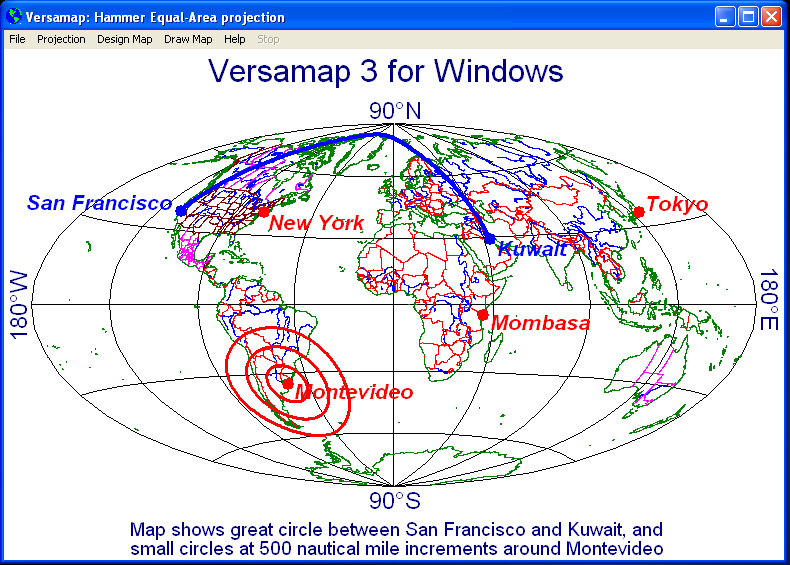Click the 'Tokyo' label
The image size is (790, 565).
click(677, 204)
